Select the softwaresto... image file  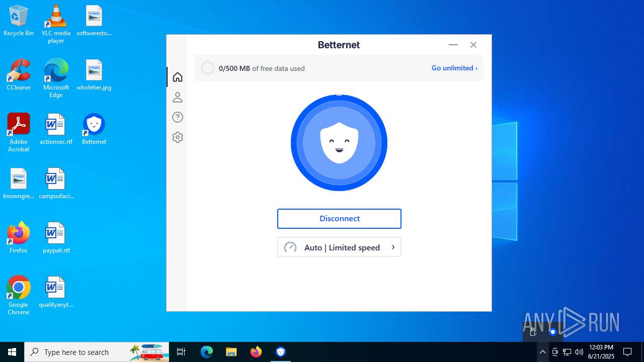pyautogui.click(x=94, y=21)
